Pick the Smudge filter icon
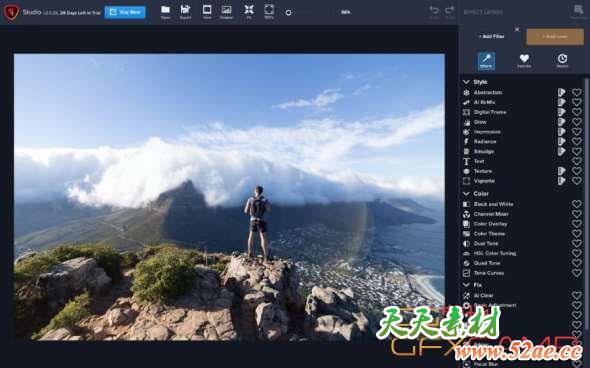The height and width of the screenshot is (368, 590). pos(467,151)
